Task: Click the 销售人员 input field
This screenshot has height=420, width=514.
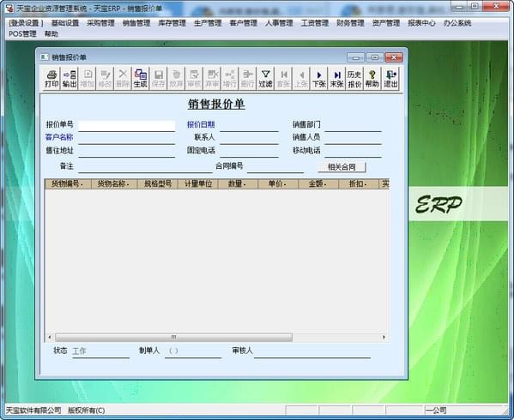Action: [x=353, y=138]
